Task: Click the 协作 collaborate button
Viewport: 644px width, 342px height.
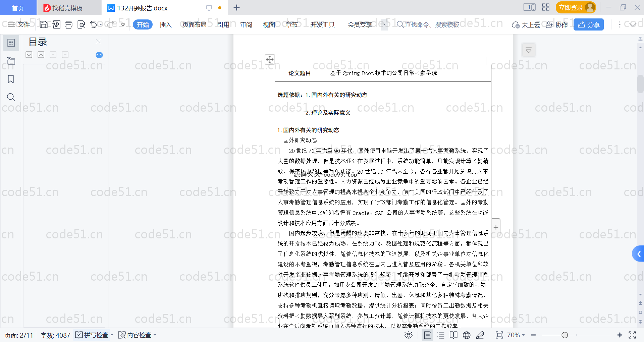Action: [x=557, y=24]
